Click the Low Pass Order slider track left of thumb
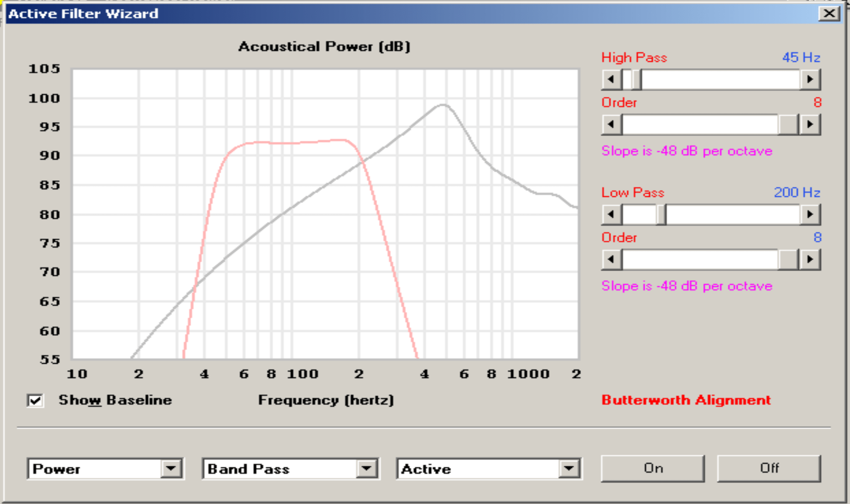 point(700,260)
